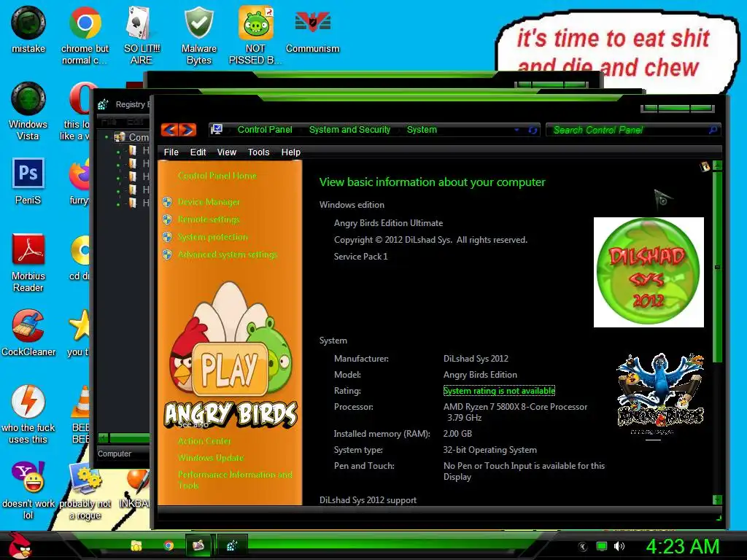Click System and Security breadcrumb
Screen dimensions: 747x560
(349, 130)
